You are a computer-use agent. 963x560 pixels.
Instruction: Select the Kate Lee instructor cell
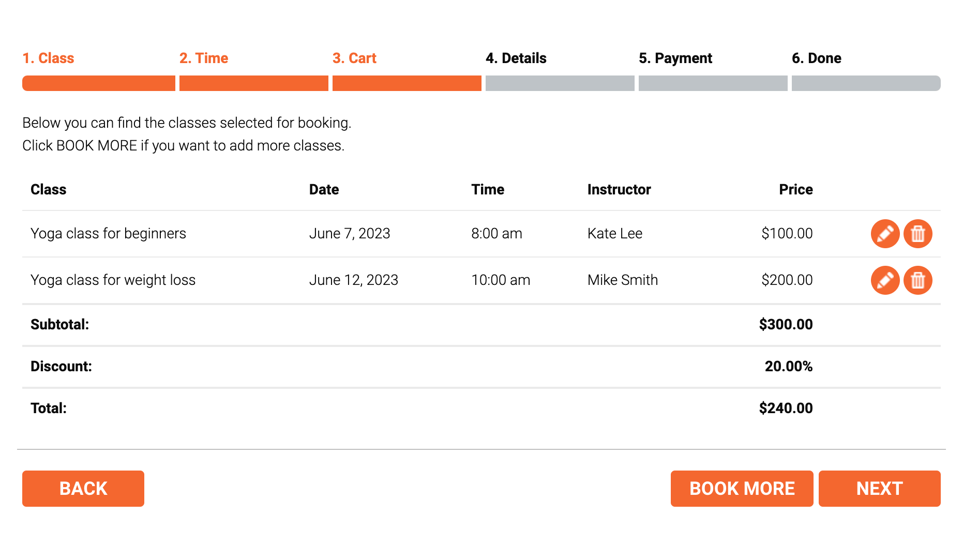click(615, 234)
